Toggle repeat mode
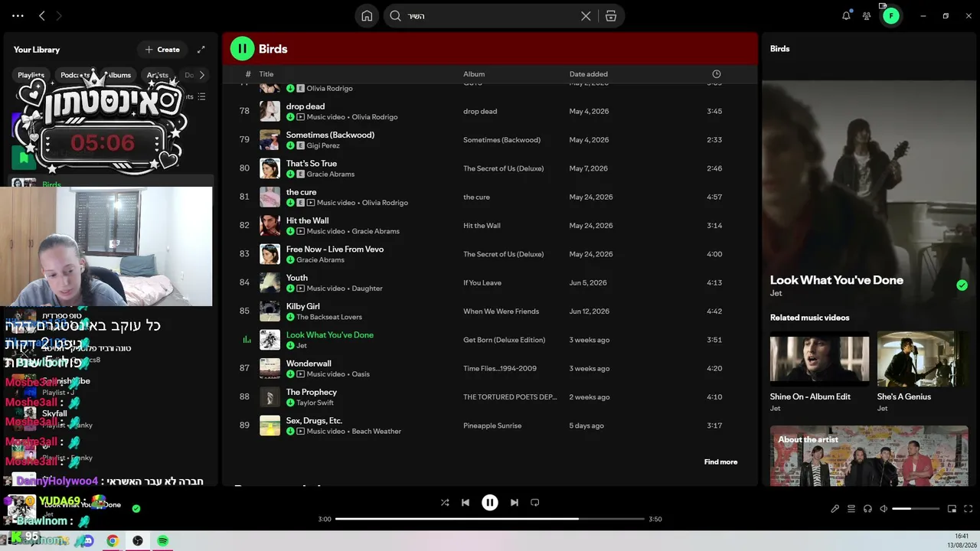This screenshot has width=980, height=551. click(x=535, y=503)
